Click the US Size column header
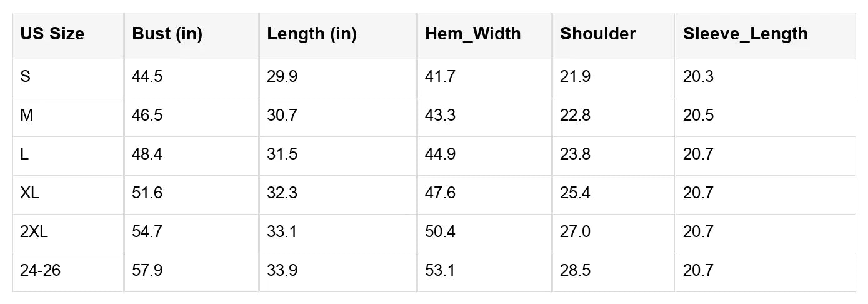The height and width of the screenshot is (304, 868). [52, 34]
